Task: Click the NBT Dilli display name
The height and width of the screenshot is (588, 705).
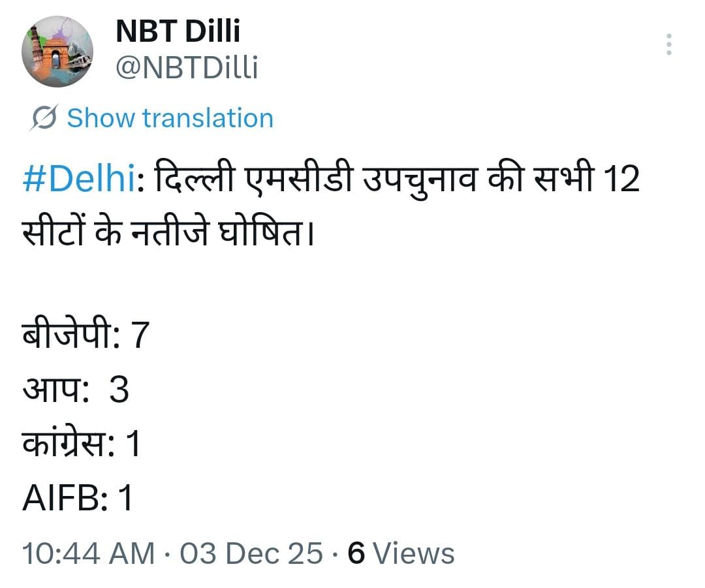Action: pos(178,32)
